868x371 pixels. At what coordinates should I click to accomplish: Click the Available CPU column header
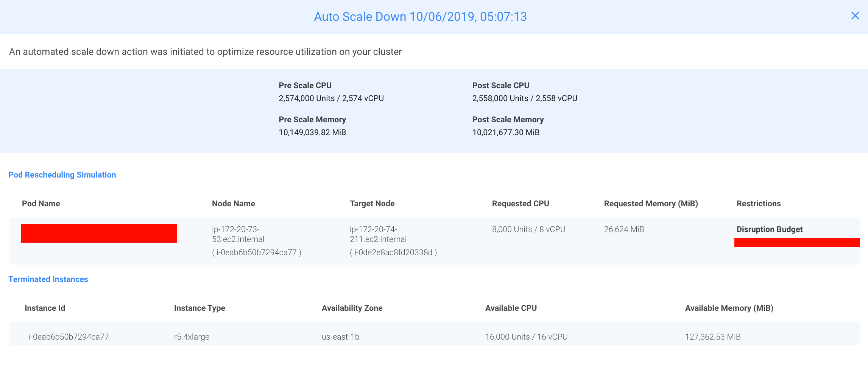511,308
